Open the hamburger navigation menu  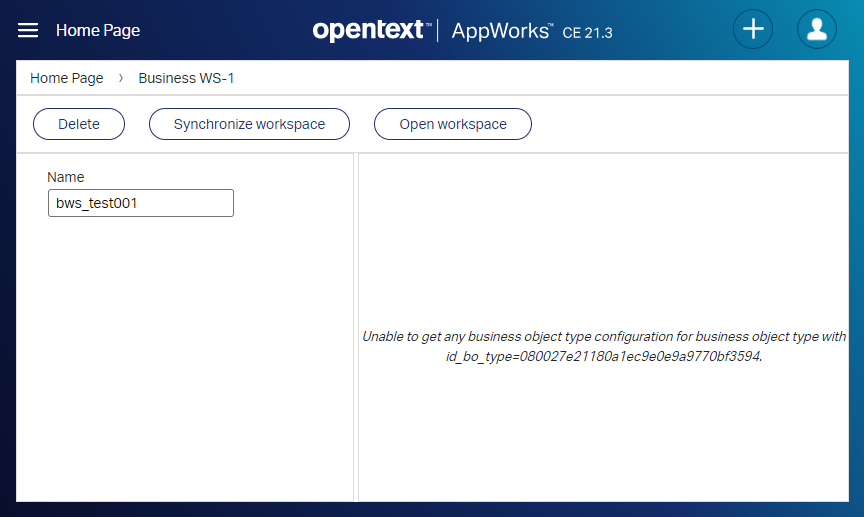pos(28,30)
